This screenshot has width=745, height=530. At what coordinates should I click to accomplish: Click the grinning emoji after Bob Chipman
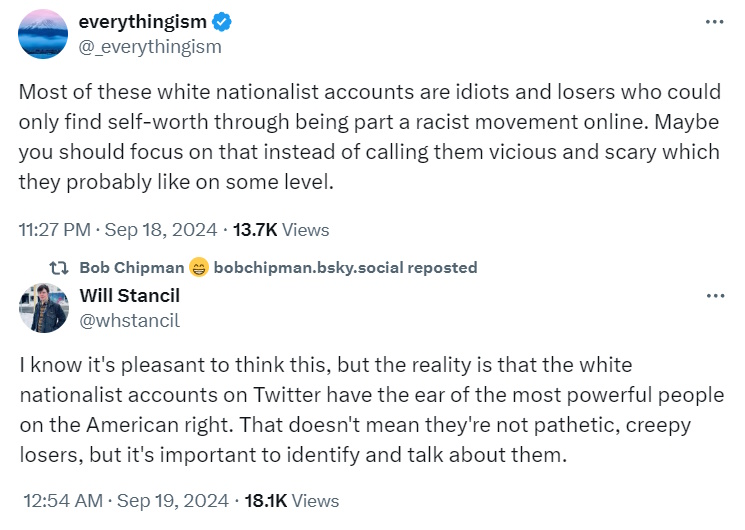point(198,268)
